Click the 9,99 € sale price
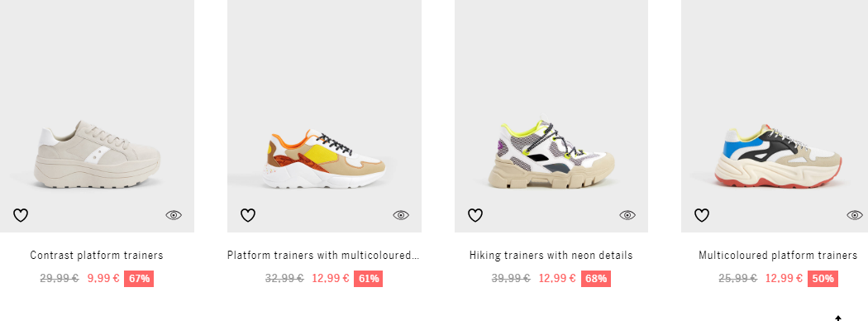Viewport: 868px width, 321px height. pyautogui.click(x=103, y=278)
